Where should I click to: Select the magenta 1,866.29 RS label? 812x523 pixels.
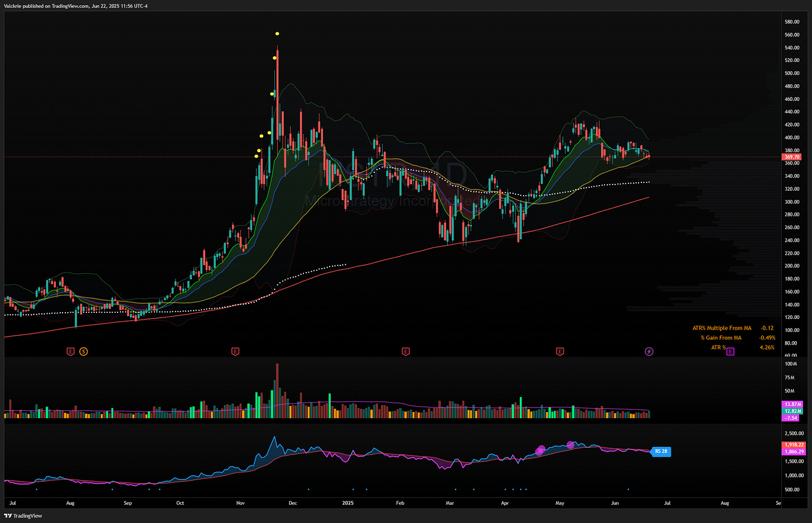(x=794, y=452)
